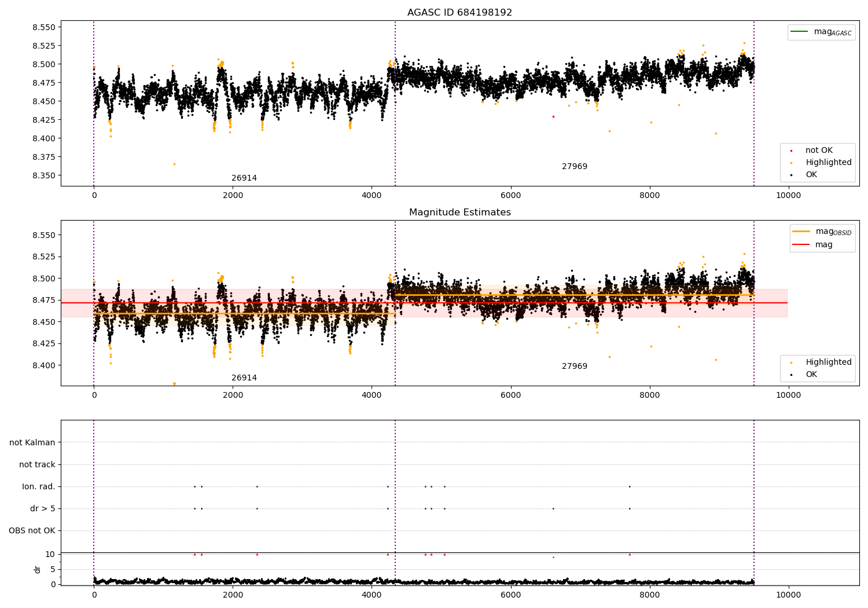This screenshot has width=868, height=608.
Task: Click the 10000 x-axis tick of the top plot
Action: coord(788,196)
